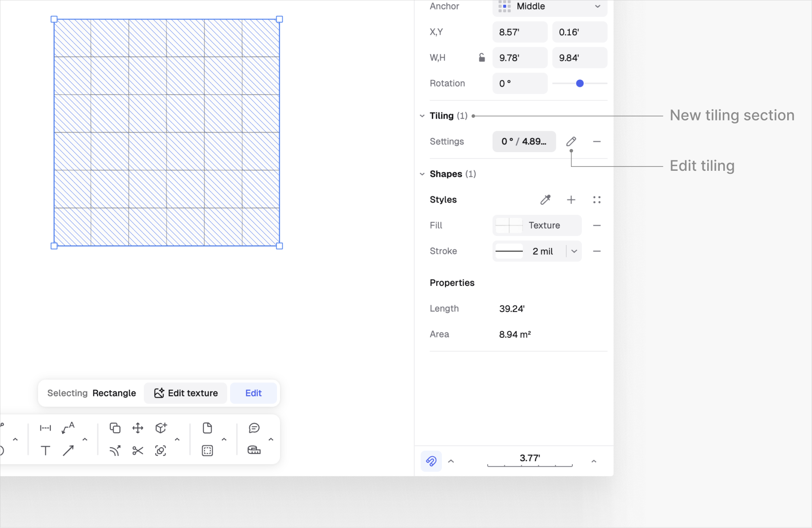Select the Comment tool
Viewport: 812px width, 528px height.
[x=254, y=428]
